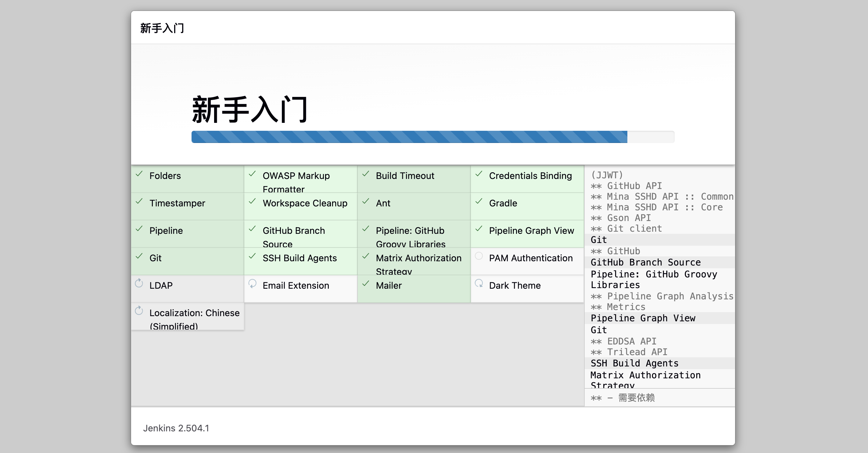This screenshot has height=453, width=868.
Task: Click the spinner icon beside Localization: Chinese
Action: [x=139, y=311]
